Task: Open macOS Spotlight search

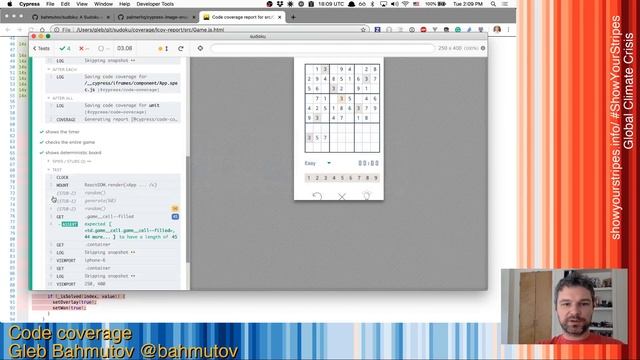Action: pos(493,4)
